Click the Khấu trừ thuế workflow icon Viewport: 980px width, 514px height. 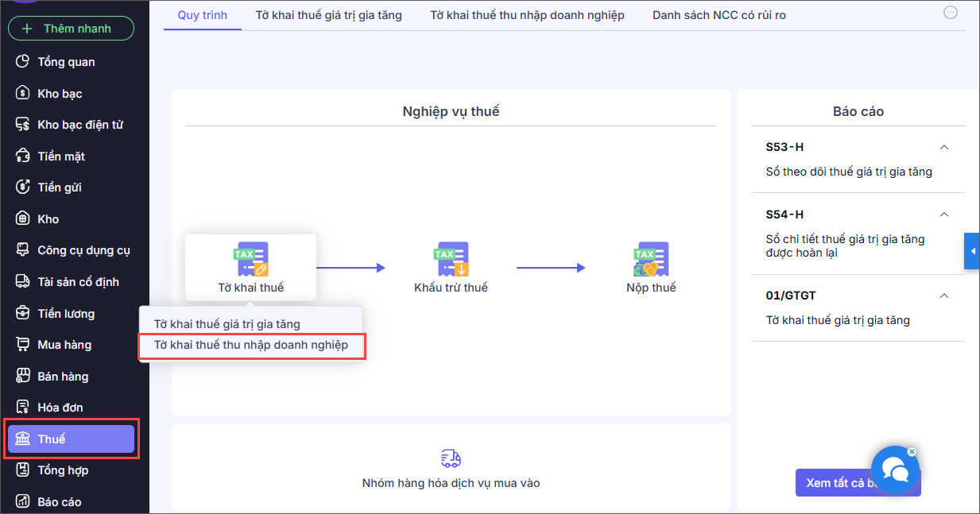click(451, 259)
